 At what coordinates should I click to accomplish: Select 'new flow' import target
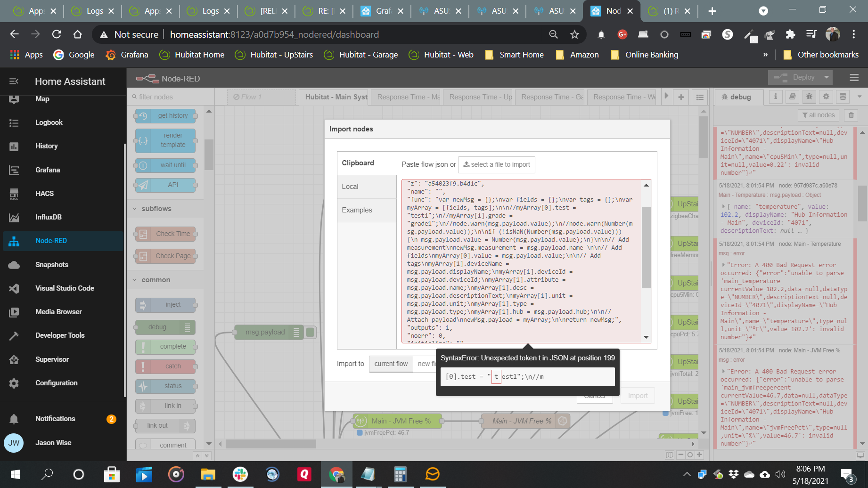coord(426,364)
